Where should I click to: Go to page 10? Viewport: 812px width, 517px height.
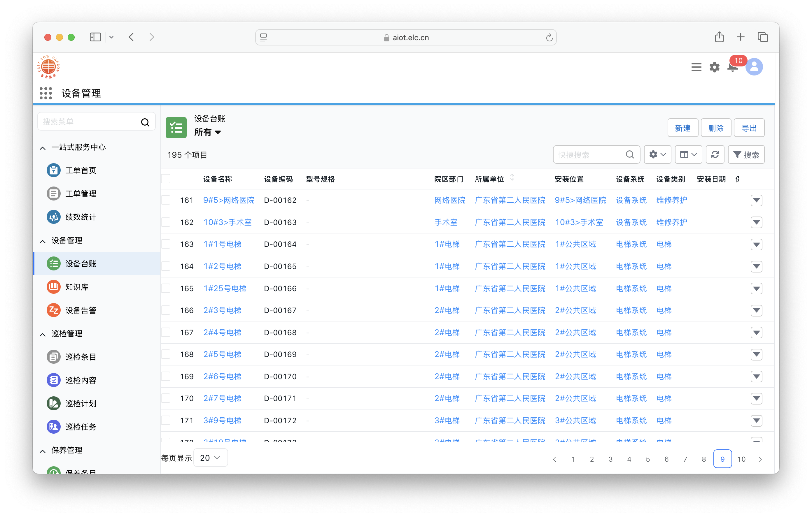741,459
